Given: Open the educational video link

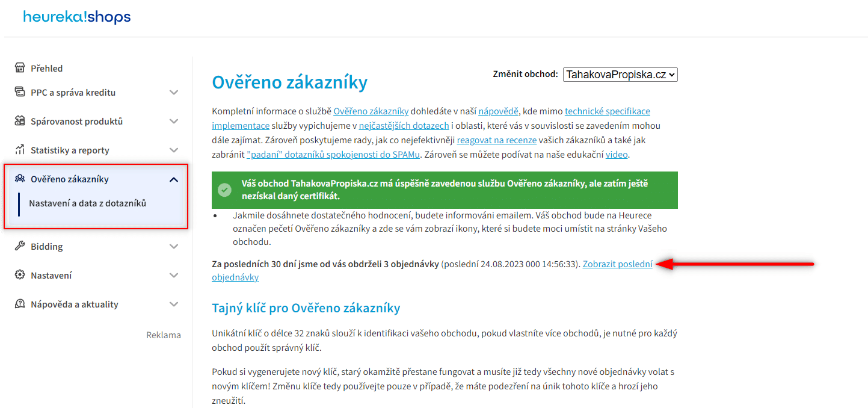Looking at the screenshot, I should click(x=617, y=155).
